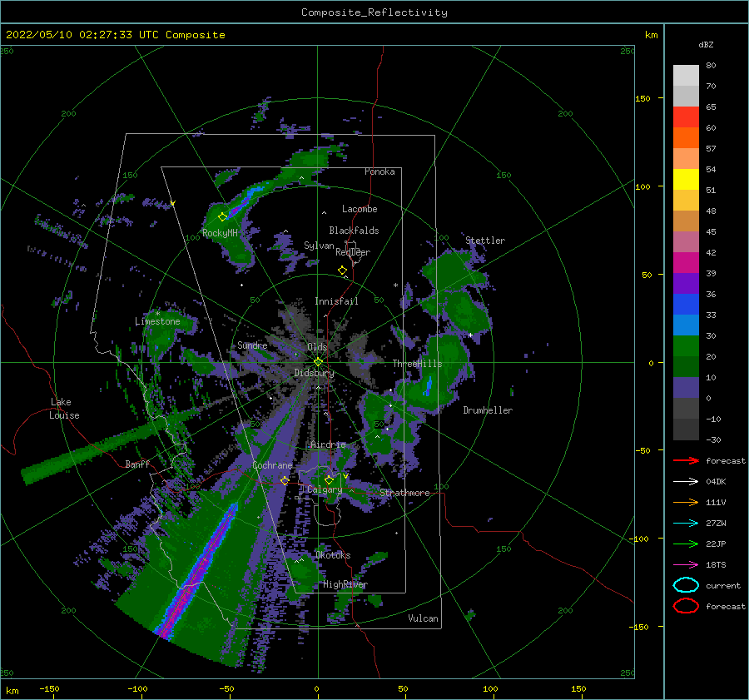Click the current legend text
Screen dimensions: 749x700
pyautogui.click(x=723, y=585)
